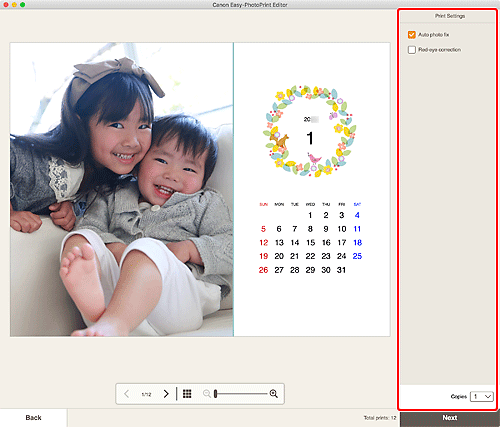Select the children photo on the calendar
500x427 pixels.
pyautogui.click(x=122, y=189)
